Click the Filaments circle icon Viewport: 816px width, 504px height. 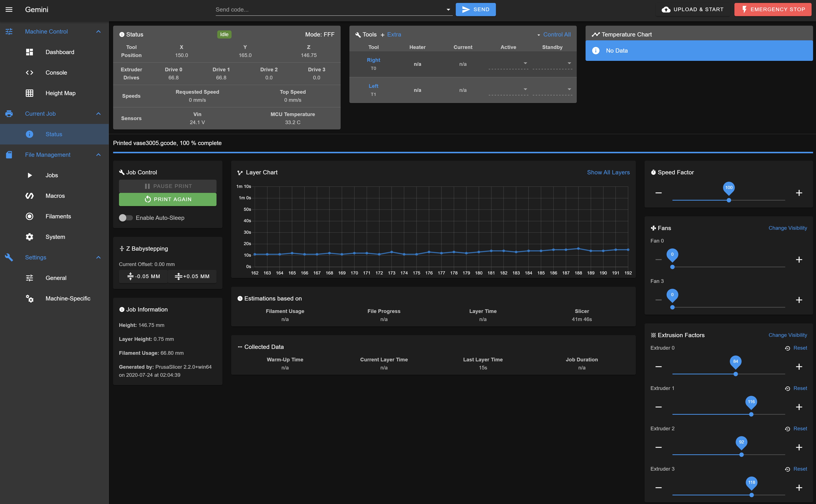pos(29,216)
